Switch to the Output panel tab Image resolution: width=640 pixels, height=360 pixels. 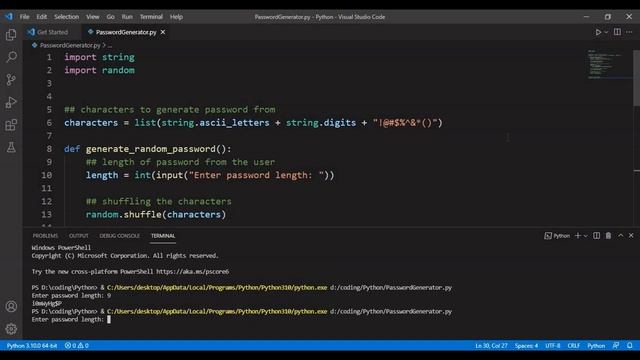(x=79, y=236)
